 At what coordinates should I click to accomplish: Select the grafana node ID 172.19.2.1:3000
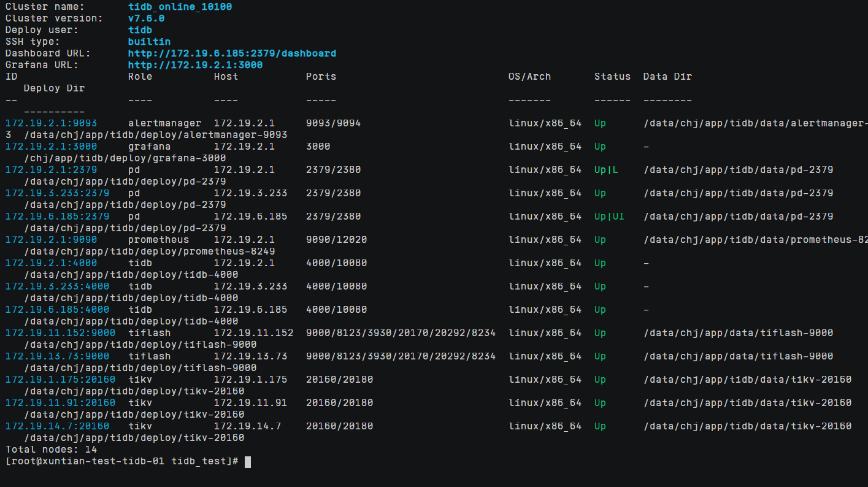pos(51,147)
